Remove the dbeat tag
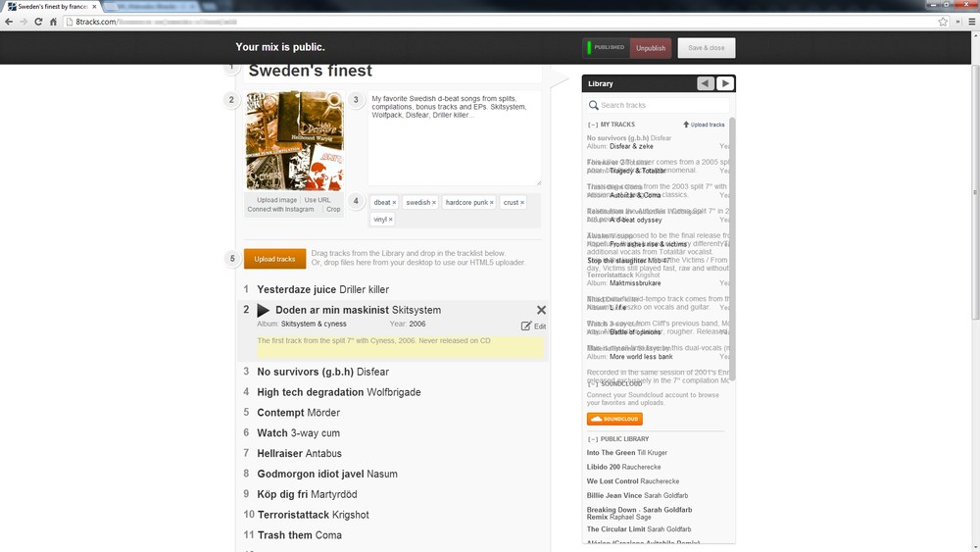The width and height of the screenshot is (980, 552). 394,203
